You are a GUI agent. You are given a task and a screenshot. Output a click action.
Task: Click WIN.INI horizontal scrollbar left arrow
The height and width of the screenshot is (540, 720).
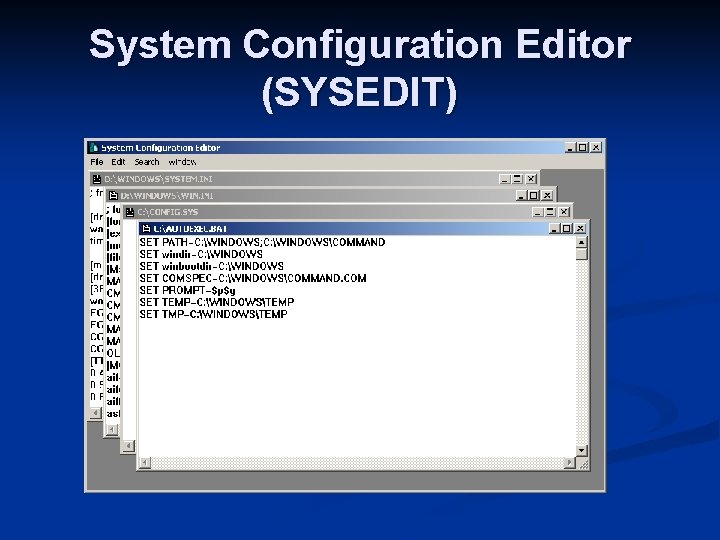(112, 430)
